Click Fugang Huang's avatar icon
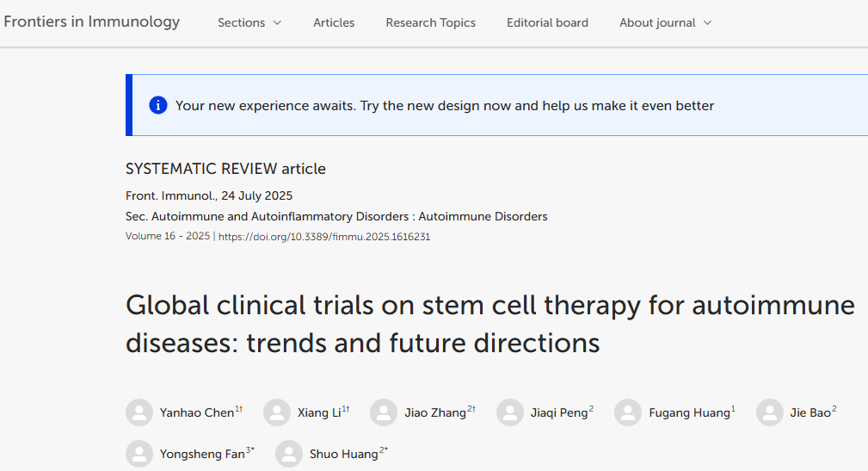Screen dimensions: 868x471 [x=628, y=412]
